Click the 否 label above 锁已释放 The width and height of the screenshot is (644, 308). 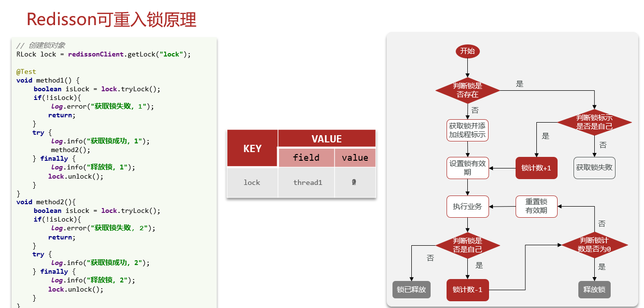tap(430, 258)
